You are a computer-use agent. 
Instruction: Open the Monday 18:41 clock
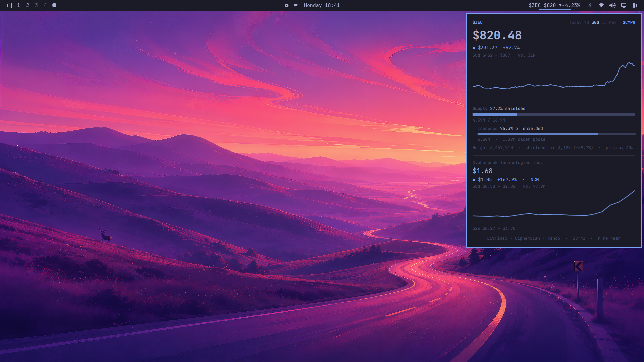point(322,5)
